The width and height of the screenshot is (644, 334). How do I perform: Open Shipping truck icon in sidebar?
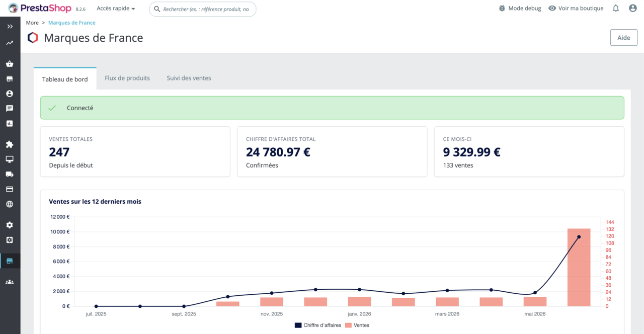coord(10,174)
